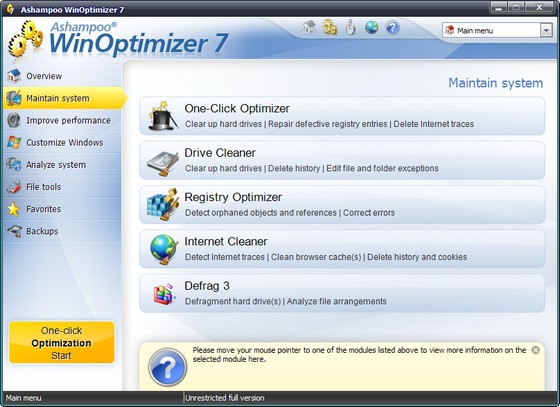Open the Main menu combo box

[497, 30]
